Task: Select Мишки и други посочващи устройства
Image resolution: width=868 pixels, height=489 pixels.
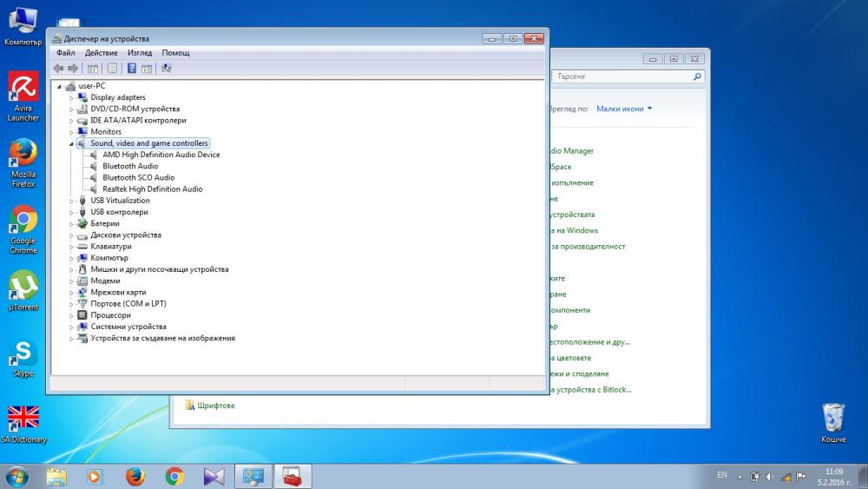Action: pos(160,269)
